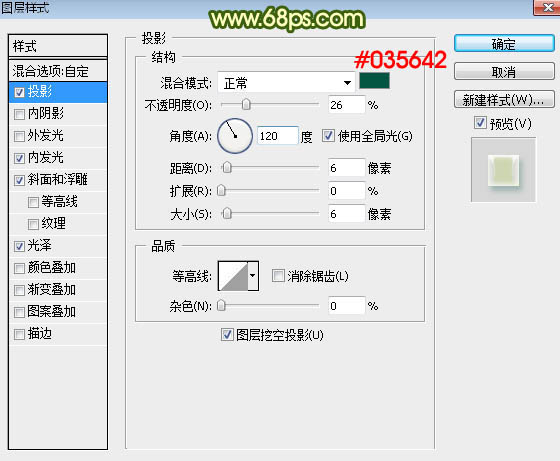The width and height of the screenshot is (560, 461).
Task: Enable the 纹理 sub-option checkbox
Action: [33, 224]
